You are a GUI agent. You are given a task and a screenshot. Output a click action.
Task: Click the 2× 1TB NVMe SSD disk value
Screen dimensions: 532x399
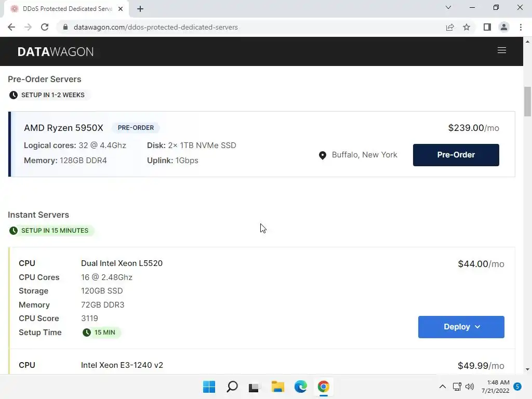point(202,145)
